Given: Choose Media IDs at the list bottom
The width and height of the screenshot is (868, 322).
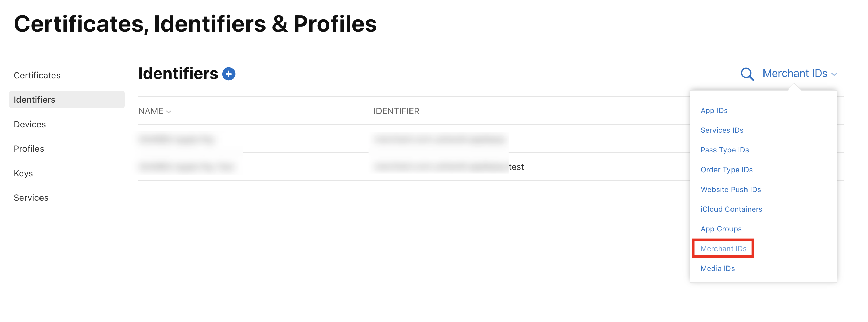Looking at the screenshot, I should coord(718,269).
